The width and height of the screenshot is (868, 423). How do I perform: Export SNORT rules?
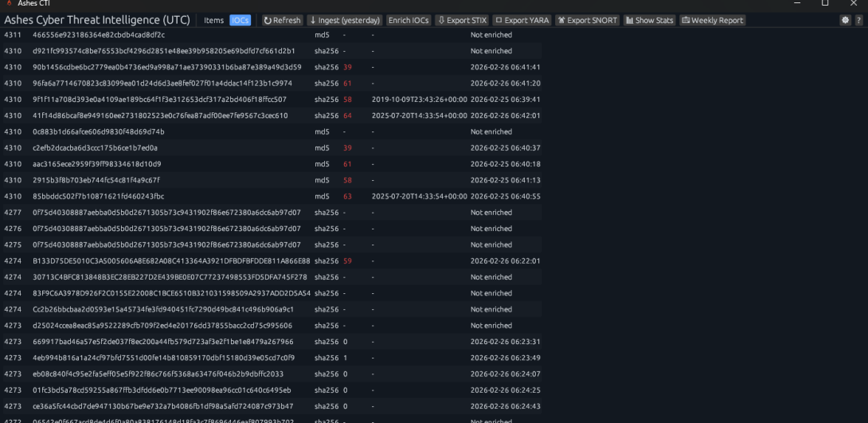(588, 21)
